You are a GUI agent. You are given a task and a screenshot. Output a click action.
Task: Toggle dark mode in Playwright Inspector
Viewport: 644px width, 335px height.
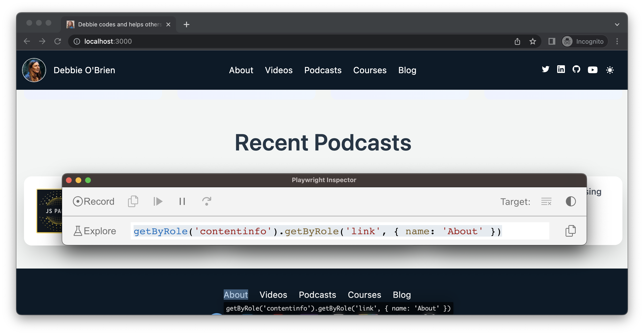coord(571,201)
